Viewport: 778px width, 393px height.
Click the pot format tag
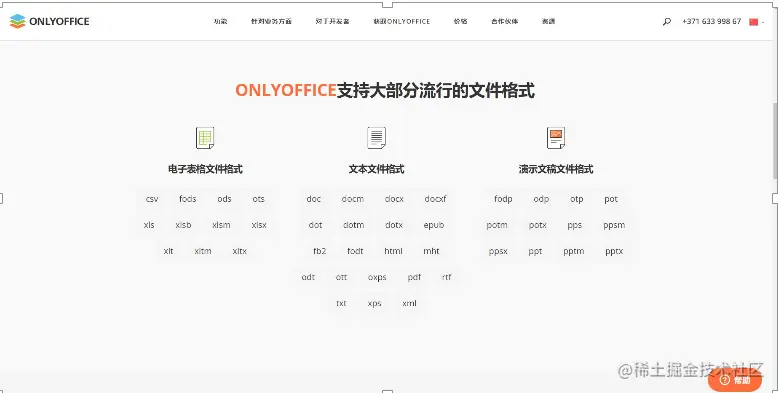611,199
